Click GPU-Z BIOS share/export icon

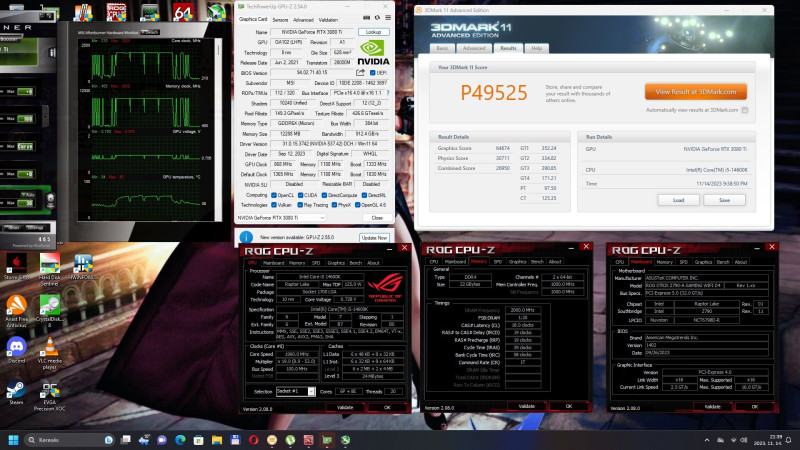click(x=360, y=72)
